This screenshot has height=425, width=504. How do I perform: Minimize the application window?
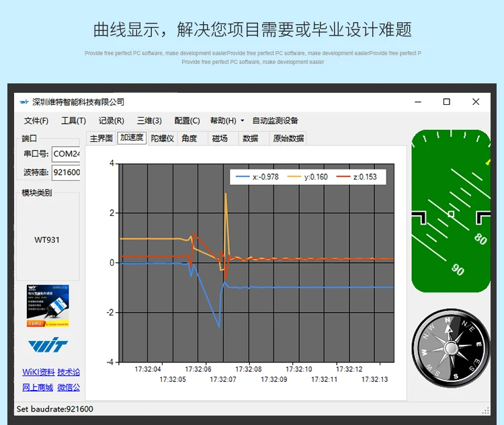(418, 102)
